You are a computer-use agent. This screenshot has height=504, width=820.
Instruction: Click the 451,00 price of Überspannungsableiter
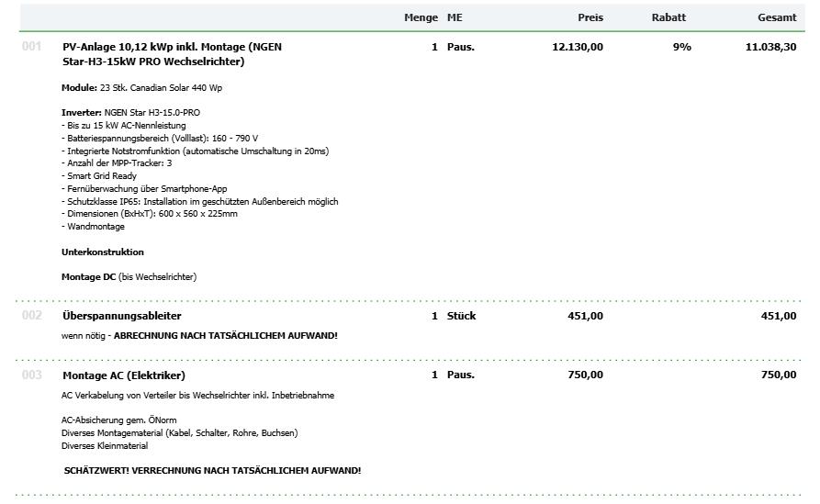585,316
